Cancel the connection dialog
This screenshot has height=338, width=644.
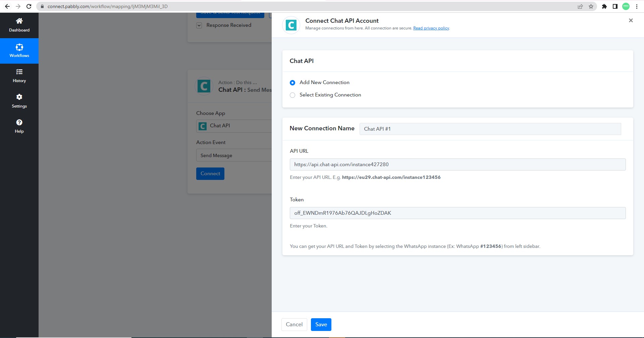click(294, 324)
